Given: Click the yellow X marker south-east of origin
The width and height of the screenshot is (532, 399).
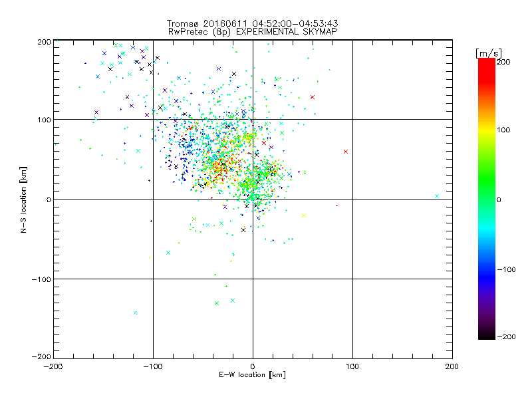Looking at the screenshot, I should [304, 215].
